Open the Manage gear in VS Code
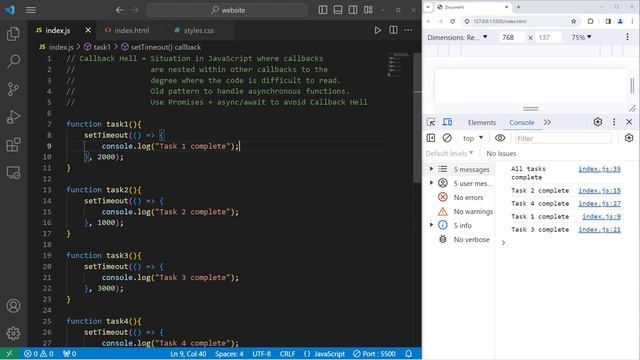Viewport: 640px width, 360px height. (13, 333)
